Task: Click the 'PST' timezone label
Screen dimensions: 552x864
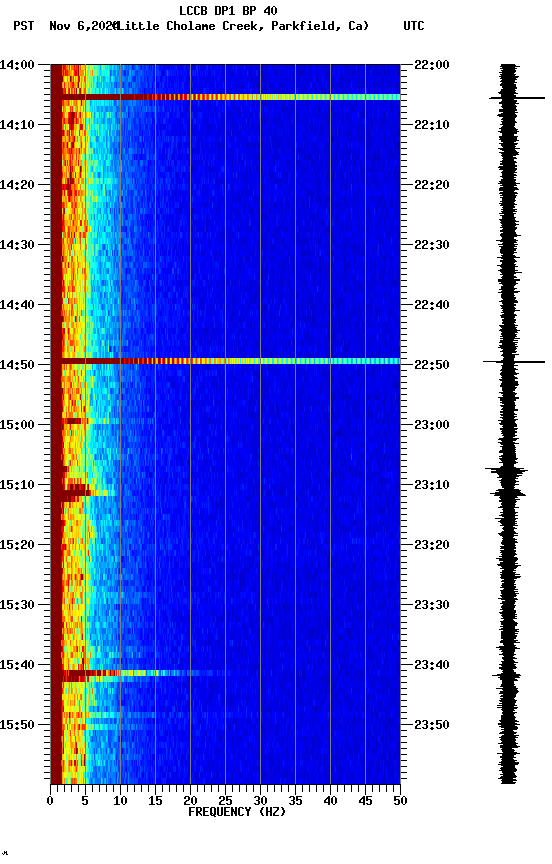Action: tap(24, 26)
